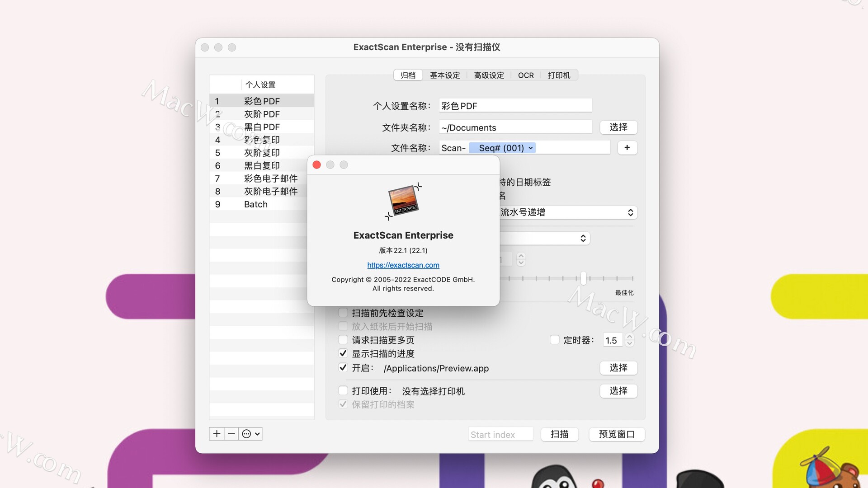Image resolution: width=868 pixels, height=488 pixels.
Task: Enable check settings before scanning checkbox
Action: 343,313
